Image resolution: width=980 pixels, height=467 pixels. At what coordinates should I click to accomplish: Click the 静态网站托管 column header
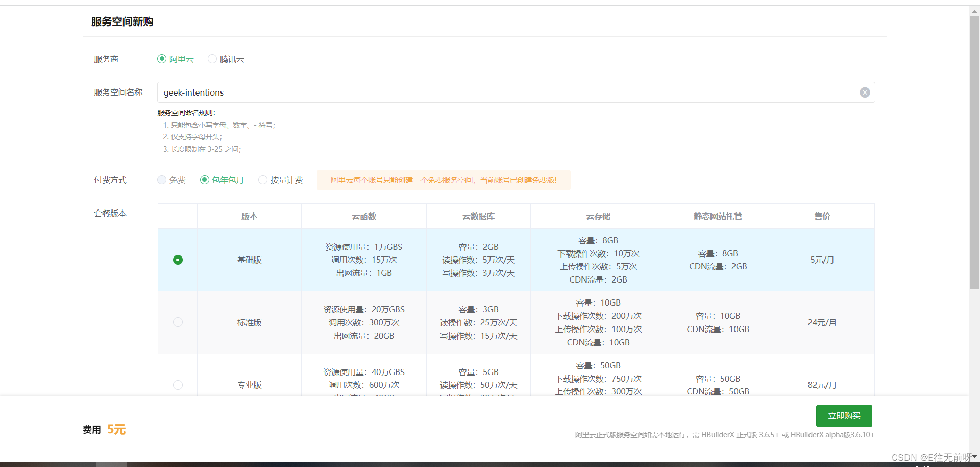tap(718, 216)
